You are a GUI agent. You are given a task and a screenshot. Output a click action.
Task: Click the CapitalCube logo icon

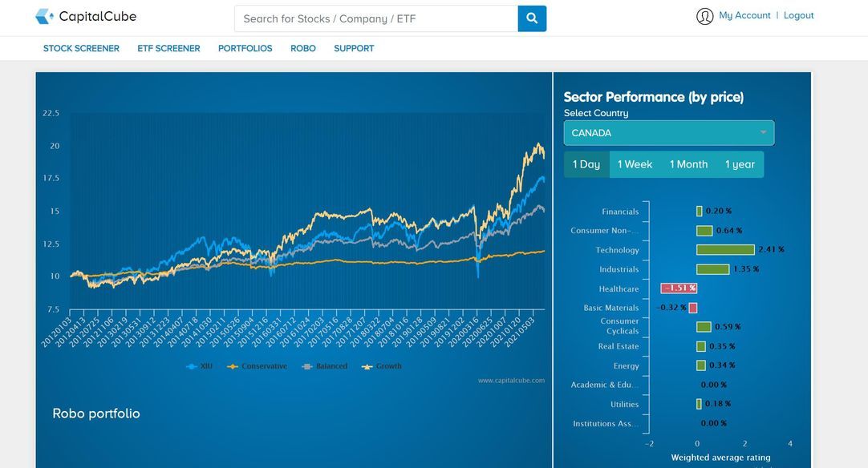(45, 16)
